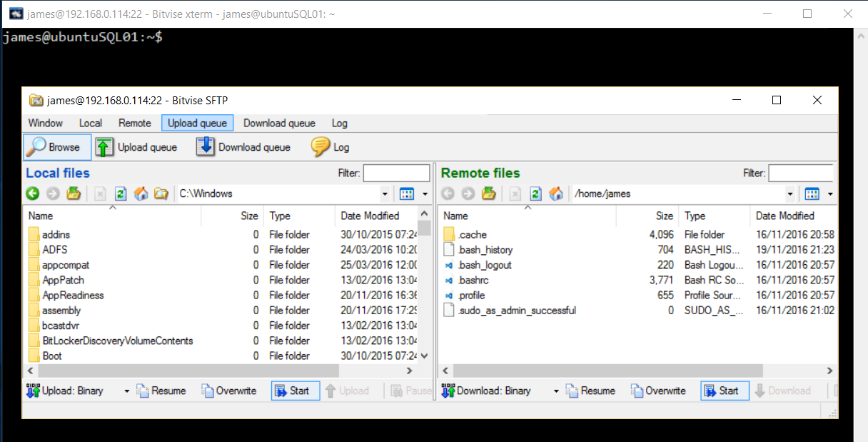
Task: Go back in Local files pane
Action: [32, 194]
